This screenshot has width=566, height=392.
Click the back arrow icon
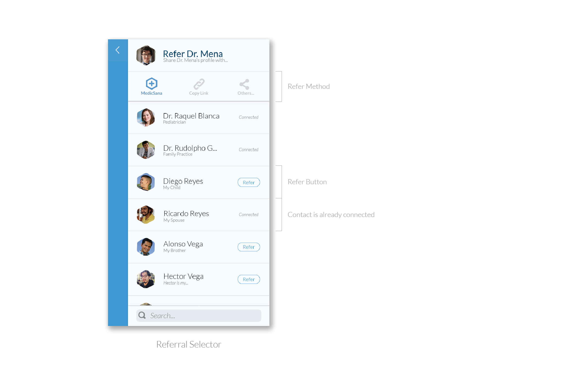(118, 50)
